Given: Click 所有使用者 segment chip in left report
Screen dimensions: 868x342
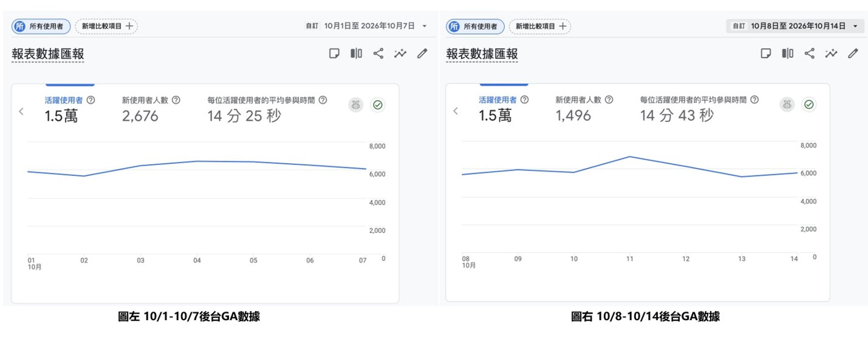Looking at the screenshot, I should (41, 26).
